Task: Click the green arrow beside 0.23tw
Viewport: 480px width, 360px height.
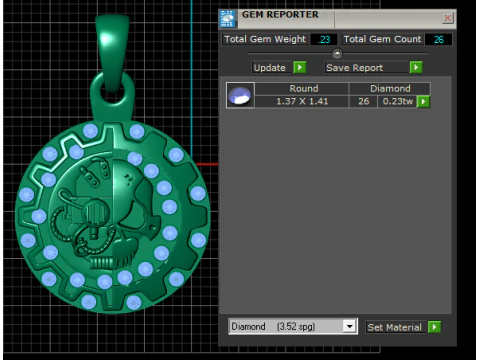Action: 423,102
